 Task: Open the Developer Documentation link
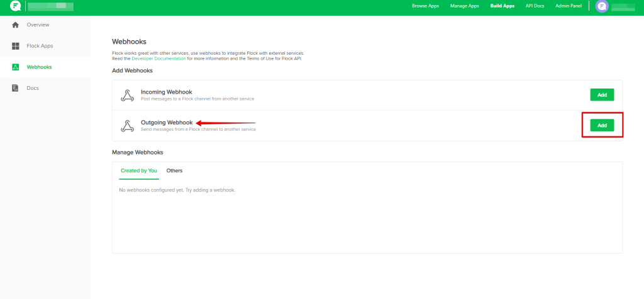158,58
